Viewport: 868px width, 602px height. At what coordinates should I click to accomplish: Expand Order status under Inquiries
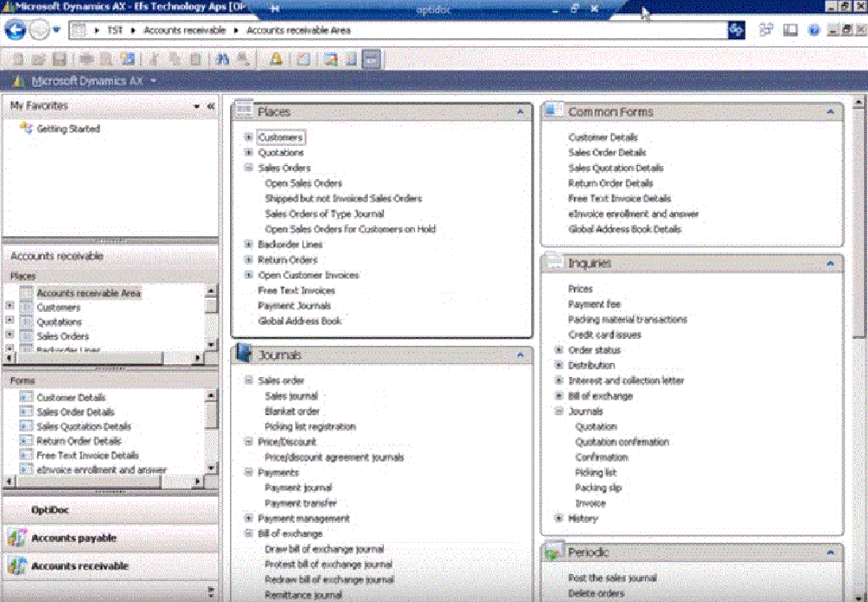coord(559,350)
